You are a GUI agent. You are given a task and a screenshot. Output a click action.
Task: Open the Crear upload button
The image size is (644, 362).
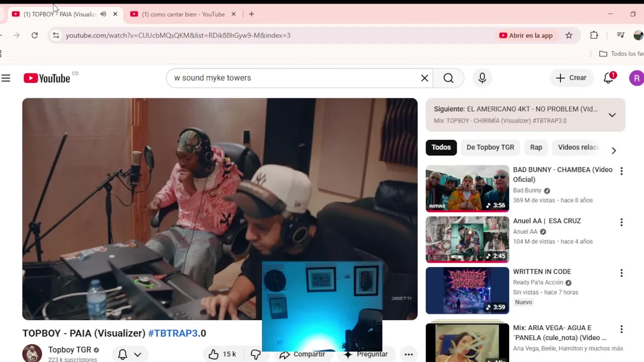571,78
